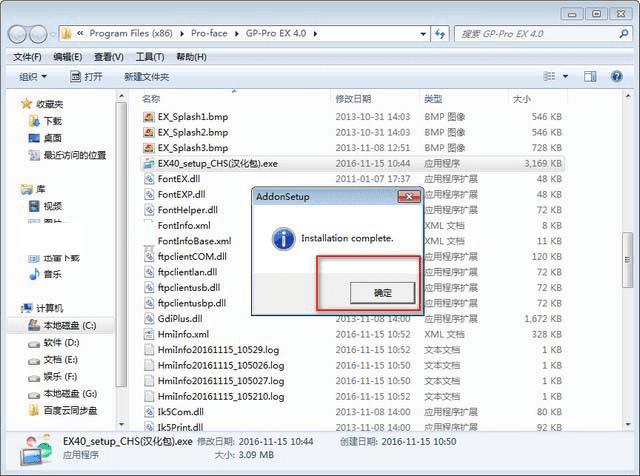
Task: Select the ftpclientlan.dll file icon
Action: (x=149, y=272)
